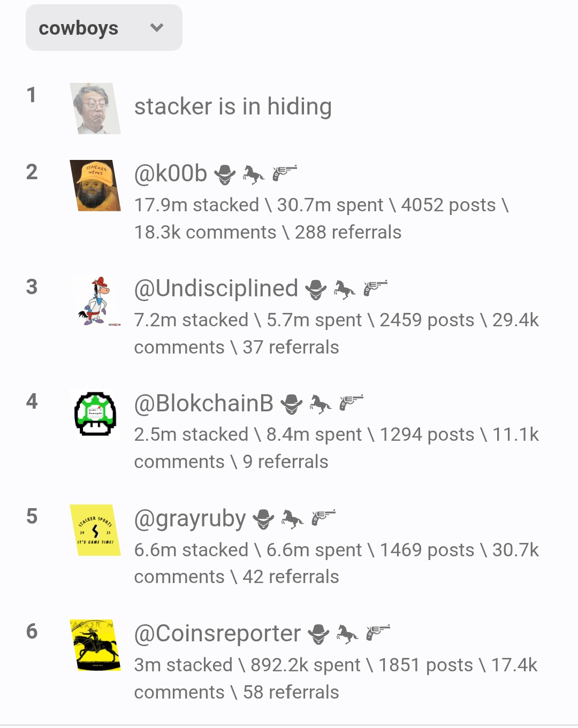This screenshot has width=578, height=728.
Task: Click the chevron arrow beside cowboys
Action: coord(157,28)
